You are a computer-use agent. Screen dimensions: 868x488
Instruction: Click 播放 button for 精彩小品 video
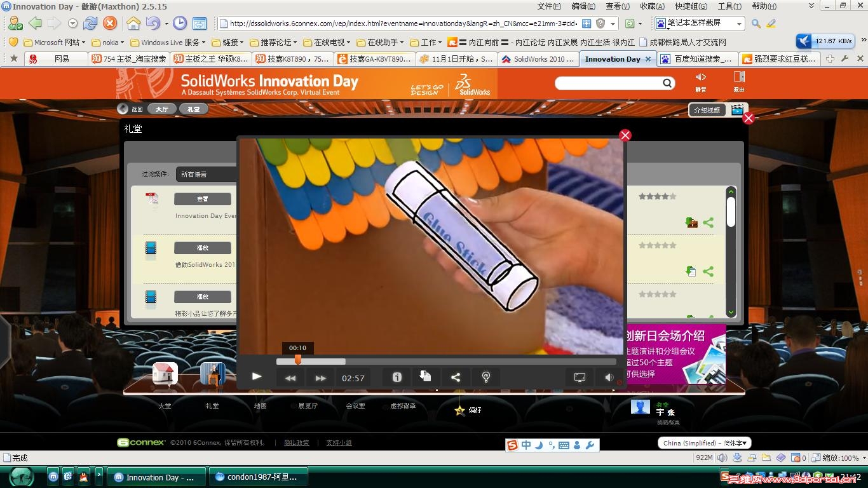click(x=202, y=297)
